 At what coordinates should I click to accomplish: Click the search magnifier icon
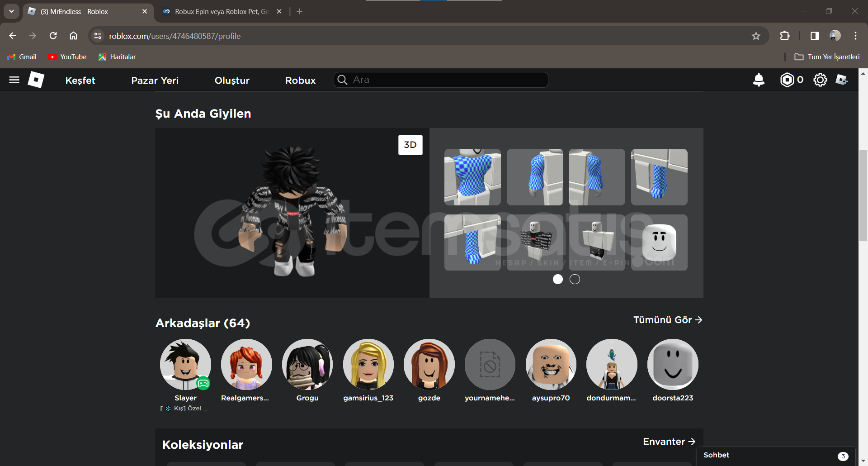coord(343,80)
